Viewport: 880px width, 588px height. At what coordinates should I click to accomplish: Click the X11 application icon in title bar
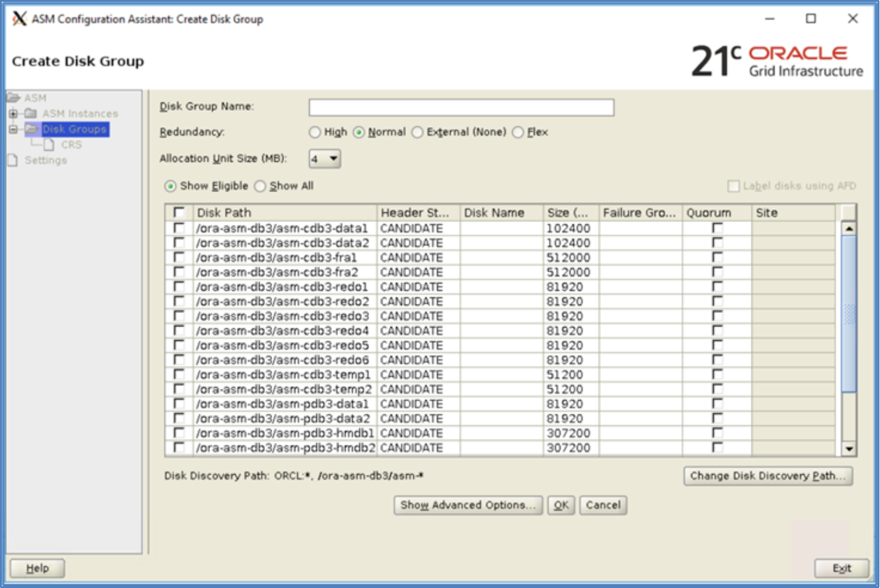19,19
